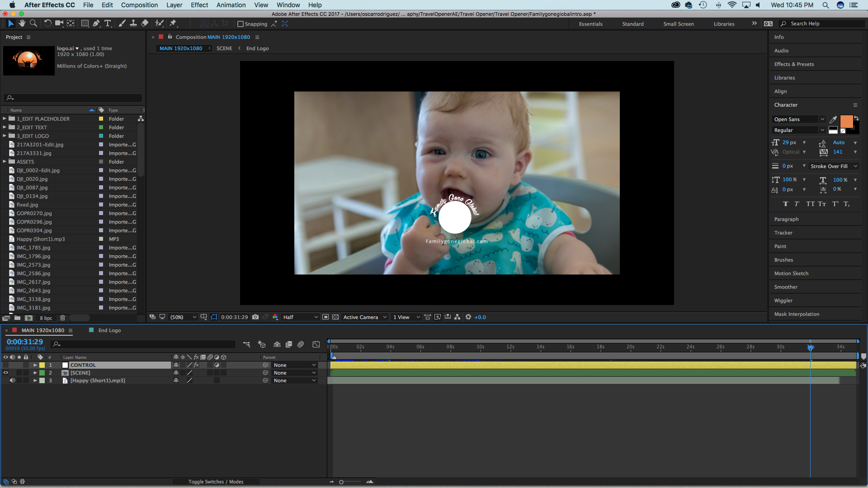Viewport: 868px width, 488px height.
Task: Click the Effects & Presets panel icon
Action: 794,64
